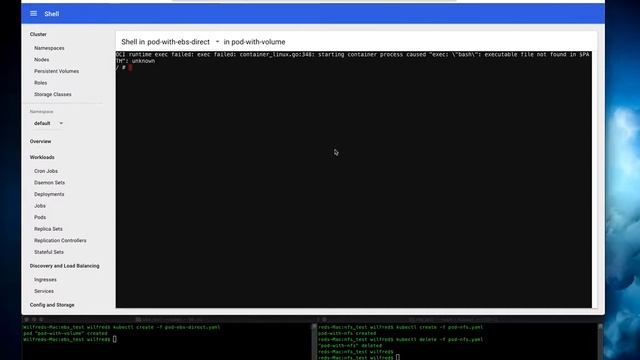This screenshot has height=360, width=640.
Task: Open the Namespaces page
Action: tap(49, 48)
